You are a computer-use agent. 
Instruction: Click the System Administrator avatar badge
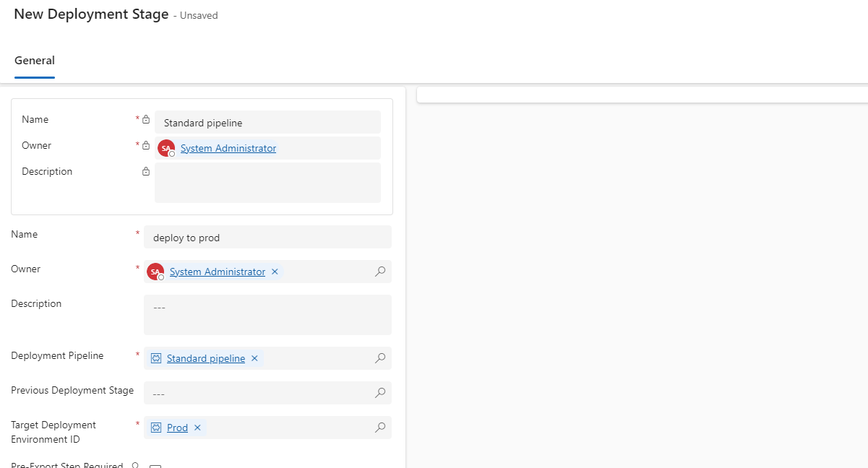pos(165,147)
